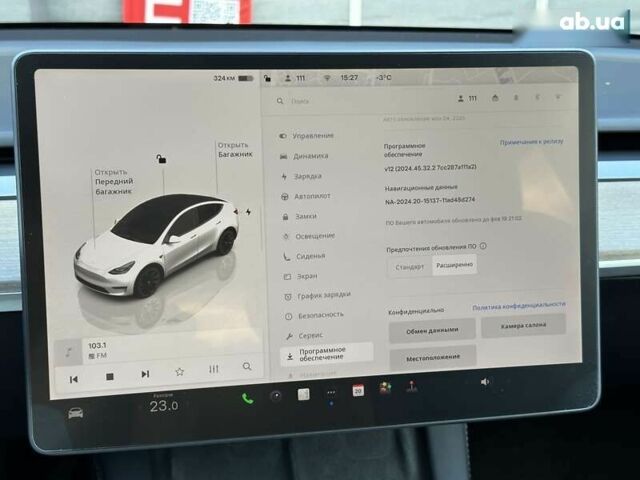Open driver profile 111 in status bar
The image size is (640, 480).
point(295,78)
